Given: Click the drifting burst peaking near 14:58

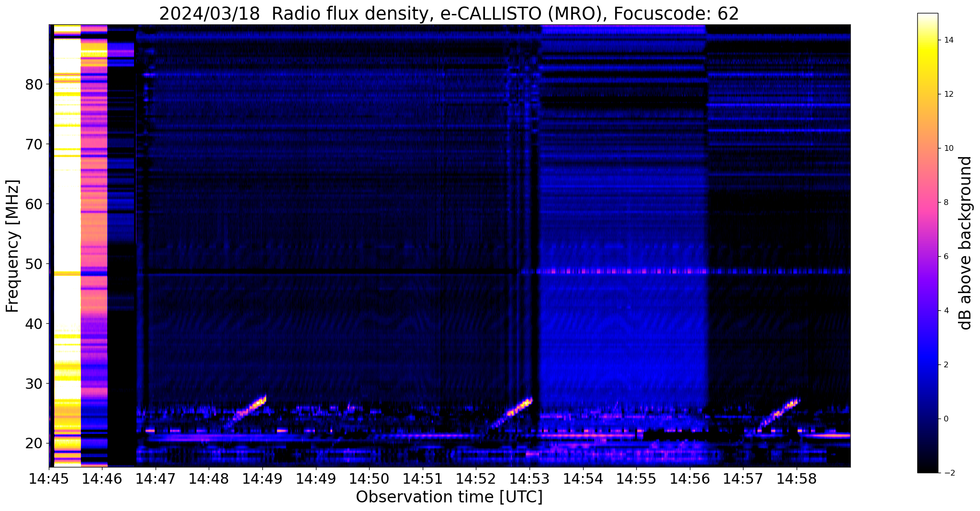Looking at the screenshot, I should pos(779,413).
